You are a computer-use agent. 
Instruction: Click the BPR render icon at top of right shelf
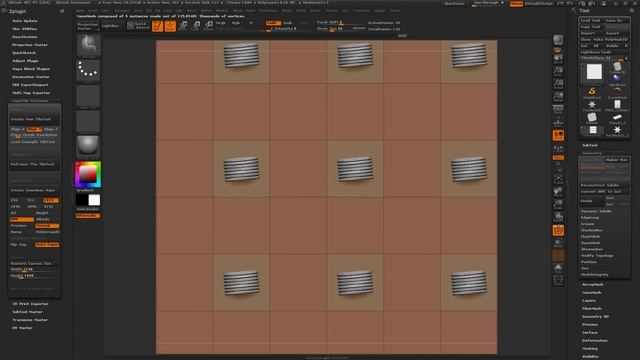pyautogui.click(x=558, y=40)
